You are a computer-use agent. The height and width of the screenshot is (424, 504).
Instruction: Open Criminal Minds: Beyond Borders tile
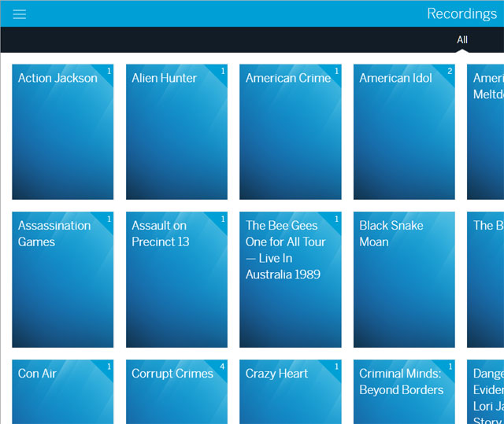[x=404, y=392]
